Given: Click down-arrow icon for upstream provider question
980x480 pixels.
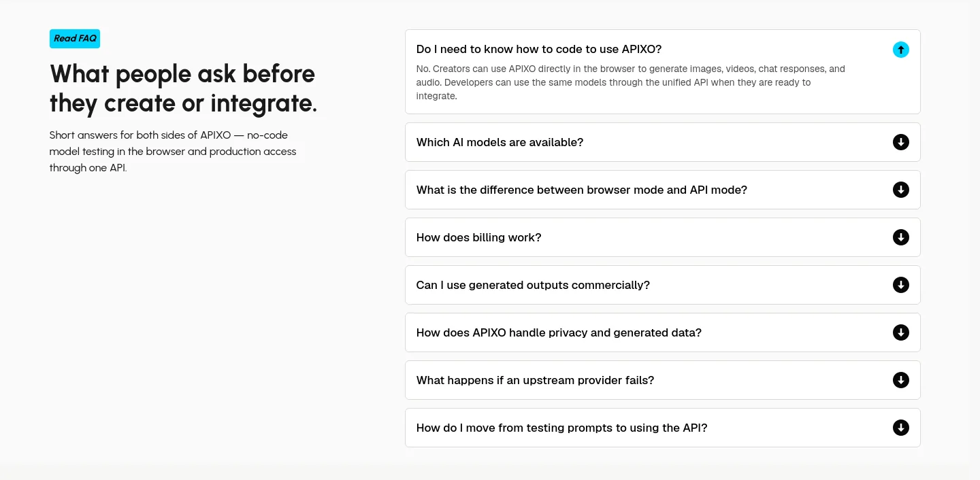Looking at the screenshot, I should [900, 380].
